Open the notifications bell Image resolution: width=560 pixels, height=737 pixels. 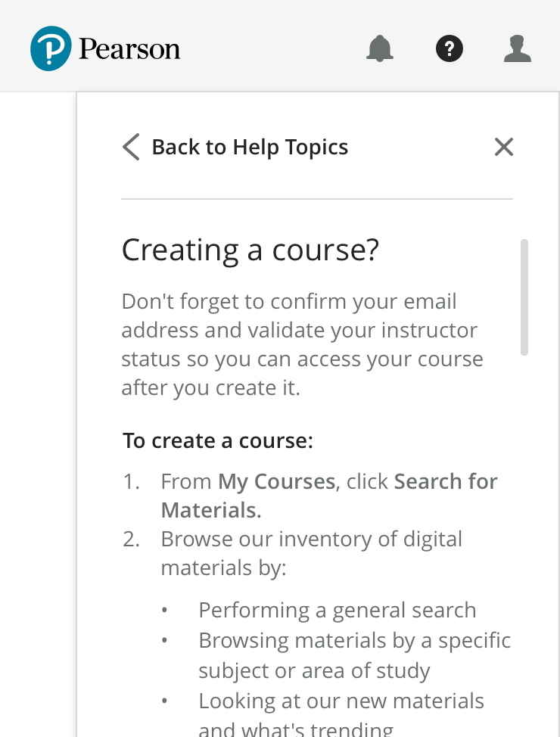(380, 49)
